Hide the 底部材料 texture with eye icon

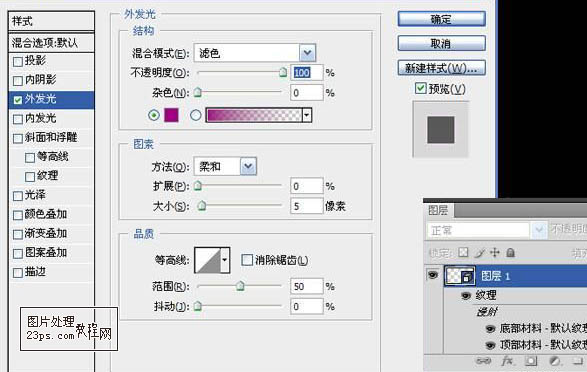coord(490,329)
